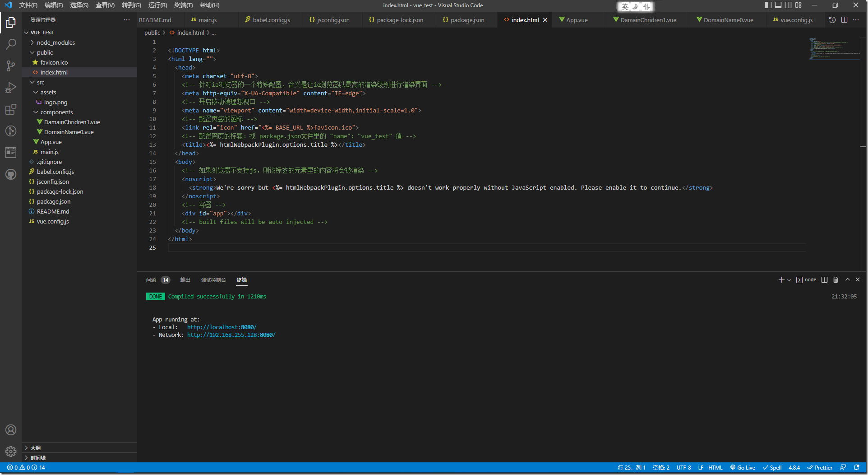Viewport: 868px width, 475px height.
Task: Open the Explorer view in activity bar
Action: [11, 22]
